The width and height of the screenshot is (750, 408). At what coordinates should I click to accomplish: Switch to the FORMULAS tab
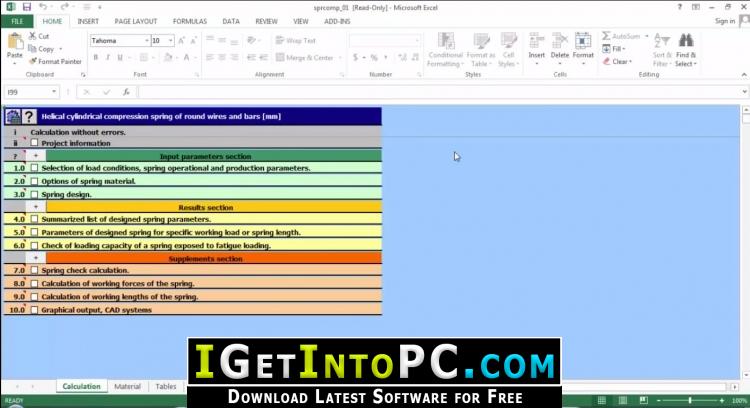pyautogui.click(x=190, y=22)
